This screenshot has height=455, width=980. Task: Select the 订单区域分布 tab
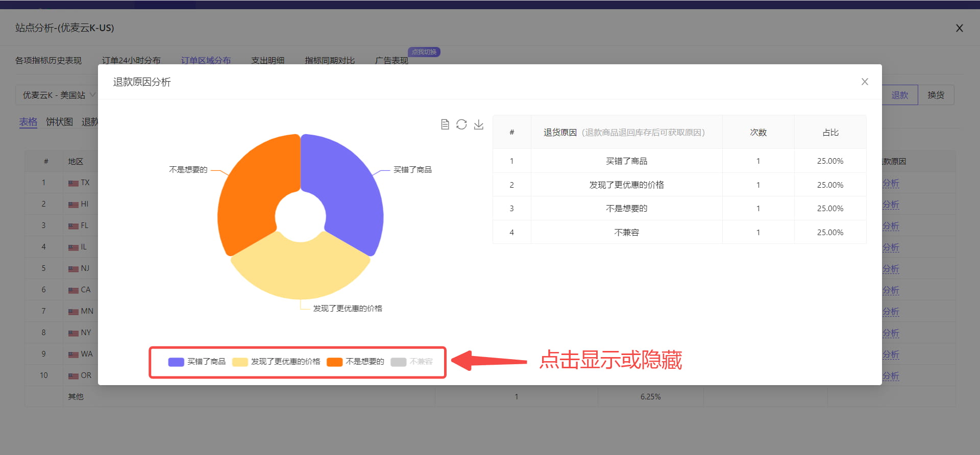click(x=206, y=60)
